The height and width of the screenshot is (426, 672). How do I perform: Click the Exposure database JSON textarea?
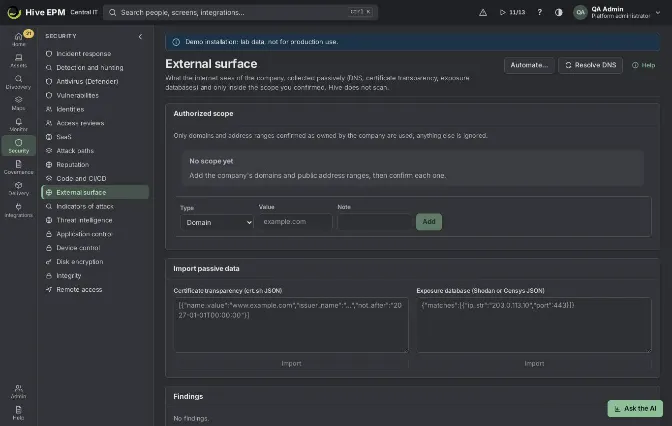534,325
